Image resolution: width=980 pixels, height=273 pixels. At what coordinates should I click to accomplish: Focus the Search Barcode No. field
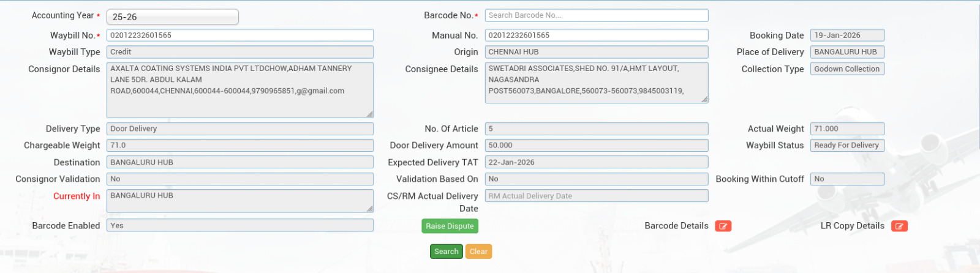coord(596,15)
